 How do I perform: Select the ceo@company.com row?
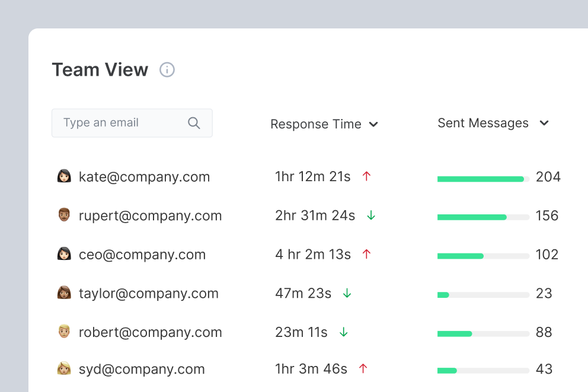(x=142, y=255)
